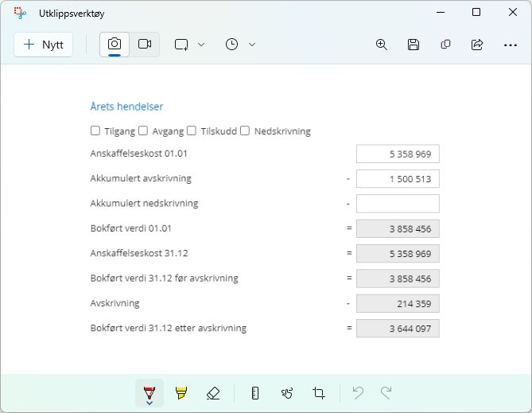Save the snip with floppy disk icon

click(414, 45)
